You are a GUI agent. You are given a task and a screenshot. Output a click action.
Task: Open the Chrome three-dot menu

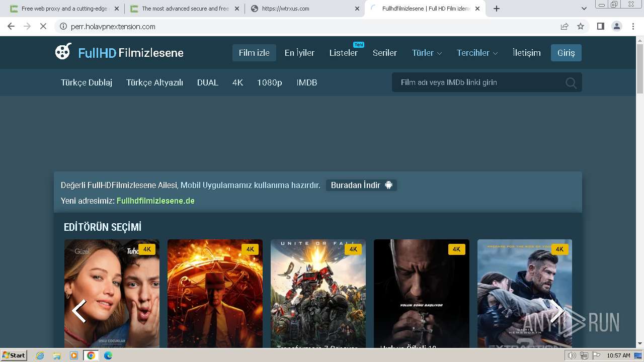click(633, 26)
